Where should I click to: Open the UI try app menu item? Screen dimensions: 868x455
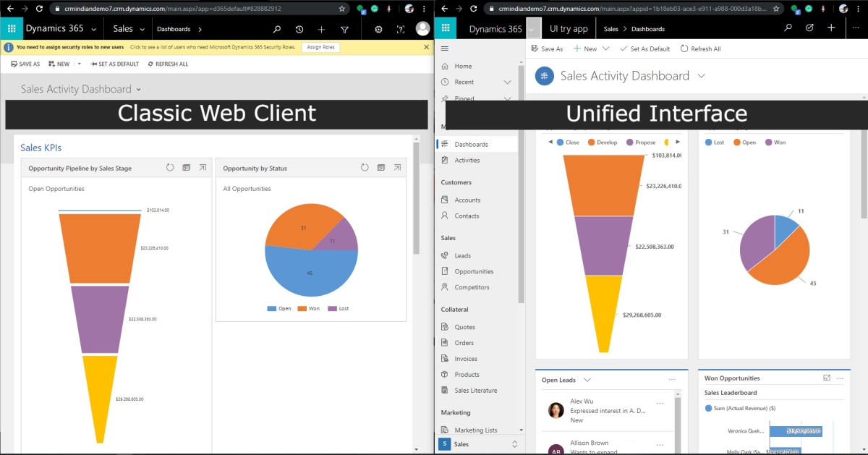569,28
